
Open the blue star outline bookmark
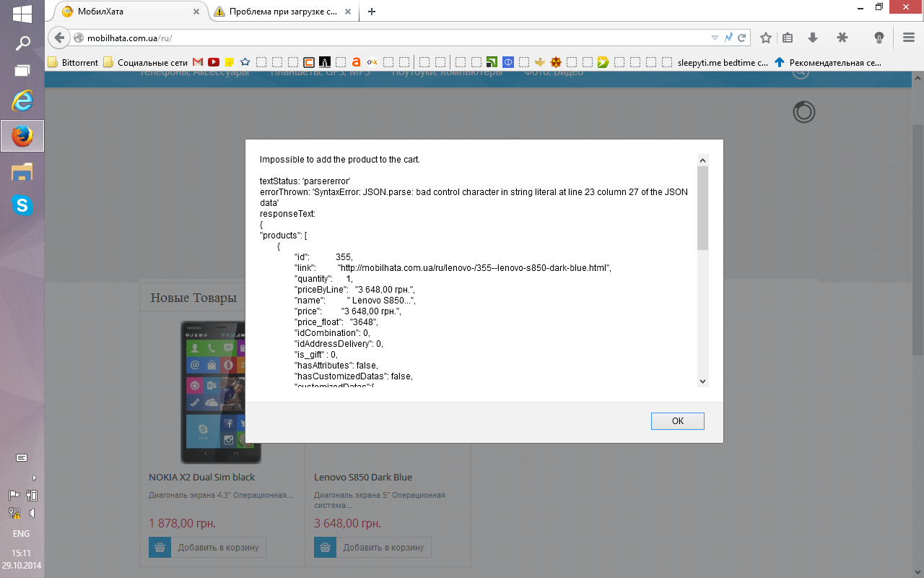click(245, 63)
